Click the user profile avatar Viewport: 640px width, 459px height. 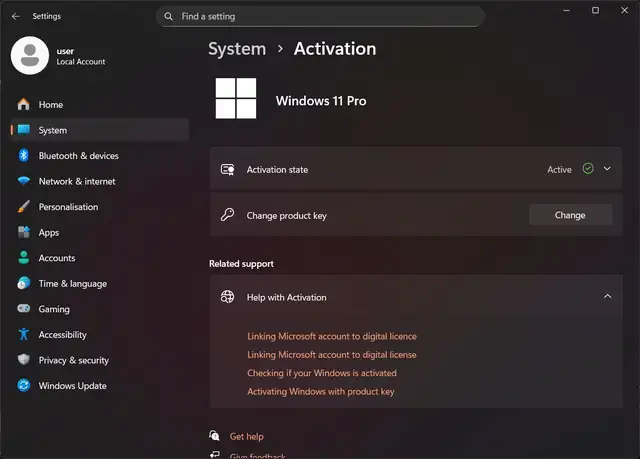[x=30, y=55]
